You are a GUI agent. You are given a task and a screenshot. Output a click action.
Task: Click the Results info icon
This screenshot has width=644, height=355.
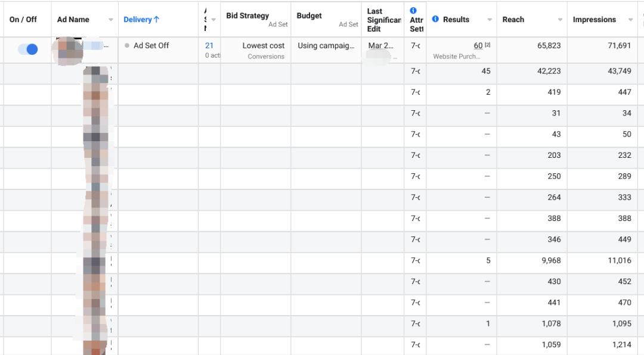click(435, 19)
